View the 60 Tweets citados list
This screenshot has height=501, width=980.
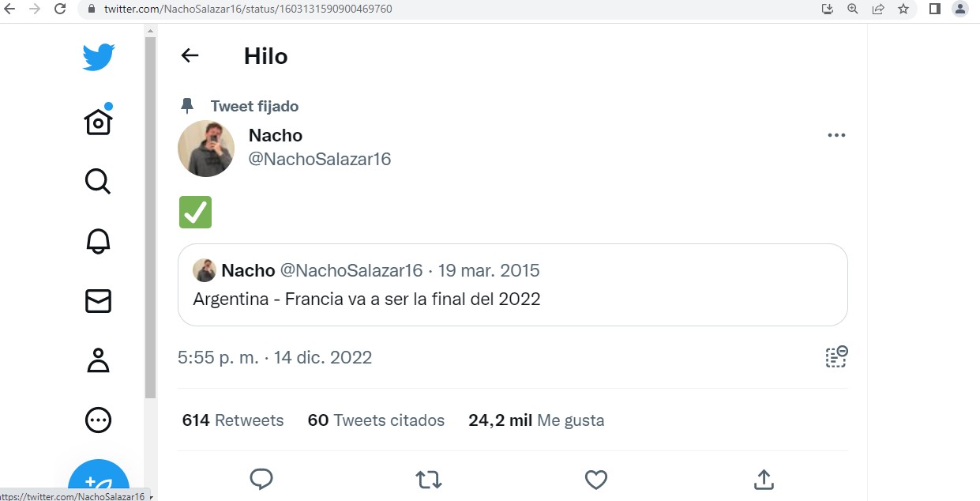click(376, 420)
